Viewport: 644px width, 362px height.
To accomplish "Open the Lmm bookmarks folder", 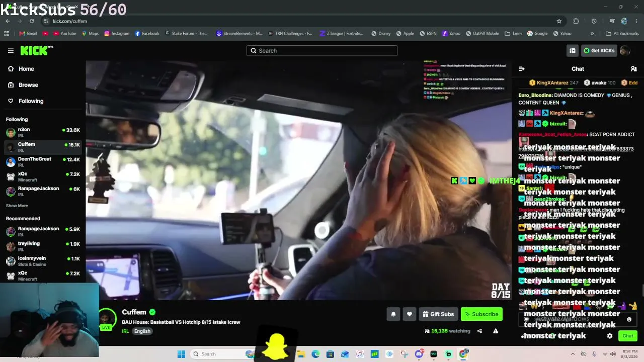I will click(513, 34).
